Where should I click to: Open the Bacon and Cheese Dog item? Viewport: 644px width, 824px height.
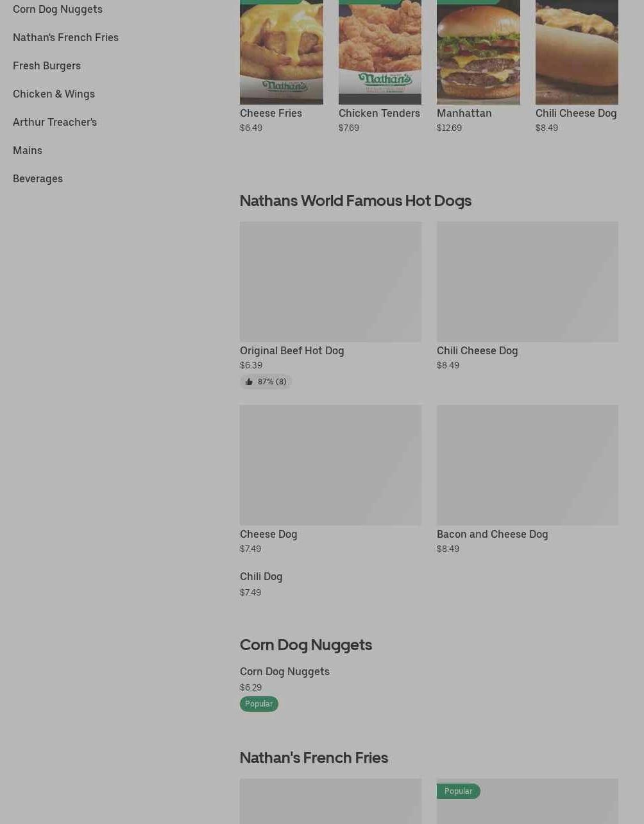coord(492,534)
